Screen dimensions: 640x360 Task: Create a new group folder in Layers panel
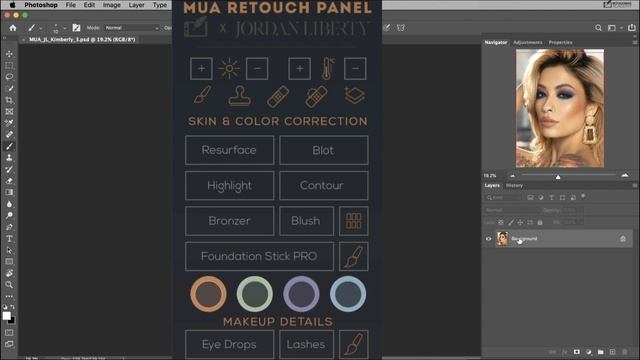coord(600,352)
